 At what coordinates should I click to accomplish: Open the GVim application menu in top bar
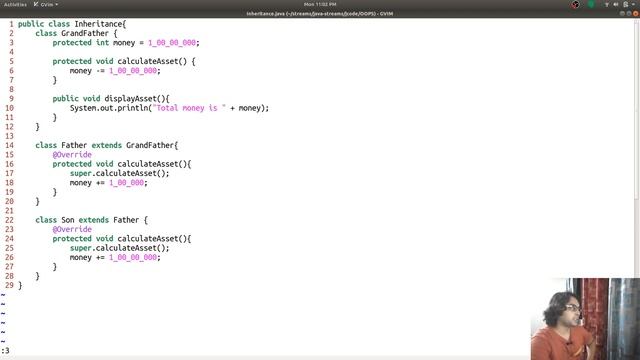(46, 4)
